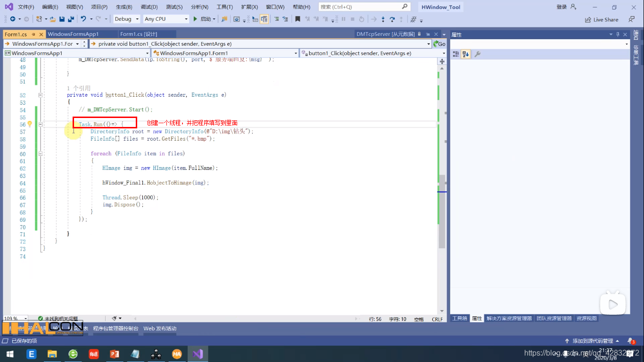Open File Explorer from the taskbar

coord(52,354)
